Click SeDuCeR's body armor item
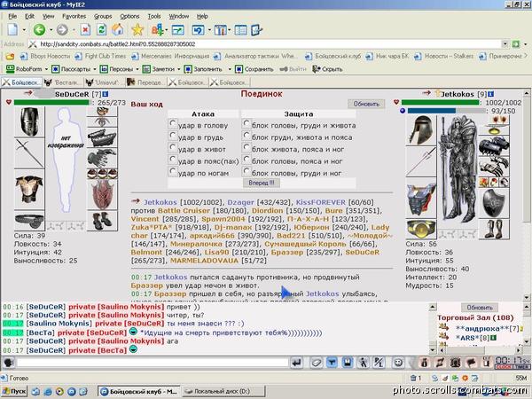The height and width of the screenshot is (399, 532). 29,190
